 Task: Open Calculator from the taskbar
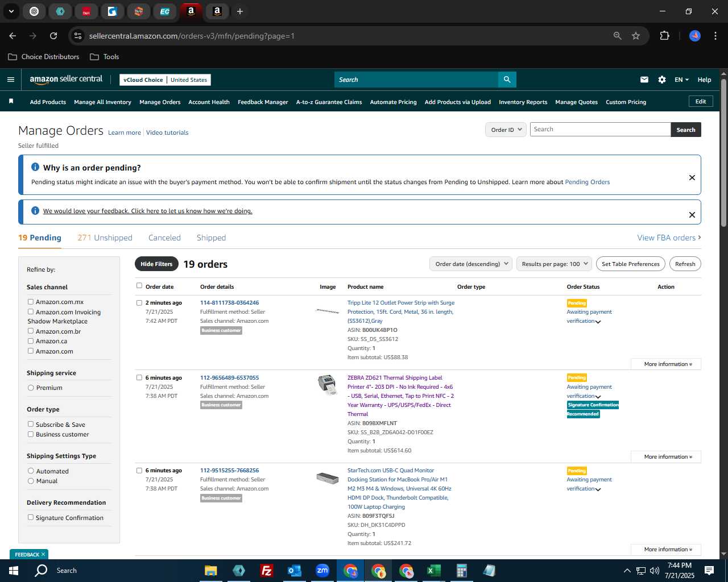[x=461, y=571]
